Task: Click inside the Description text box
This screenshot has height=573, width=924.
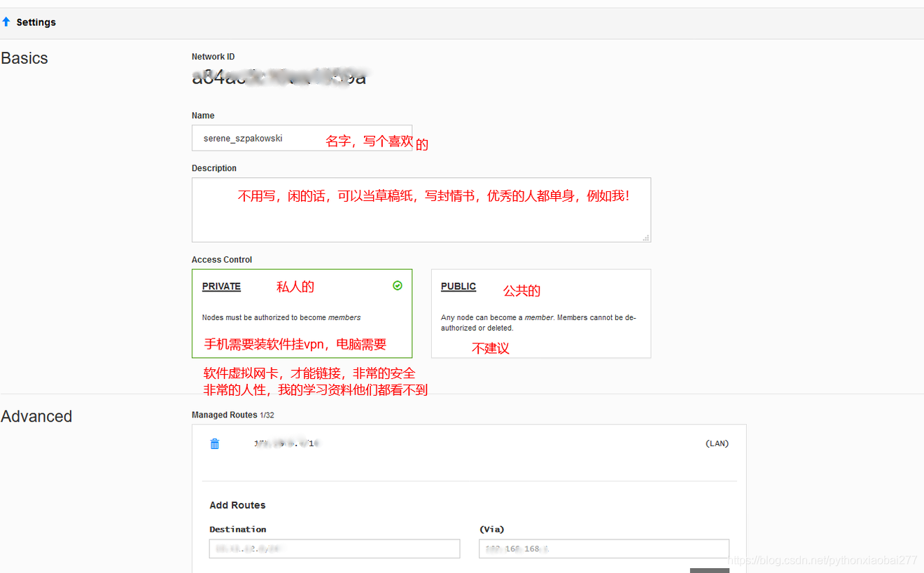Action: [421, 209]
